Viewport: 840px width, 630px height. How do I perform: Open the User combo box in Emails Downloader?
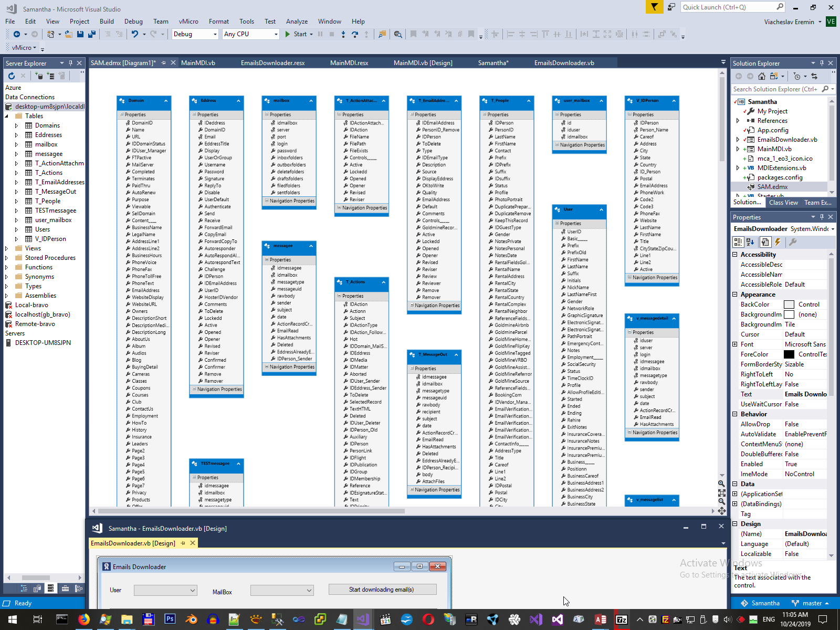point(165,591)
